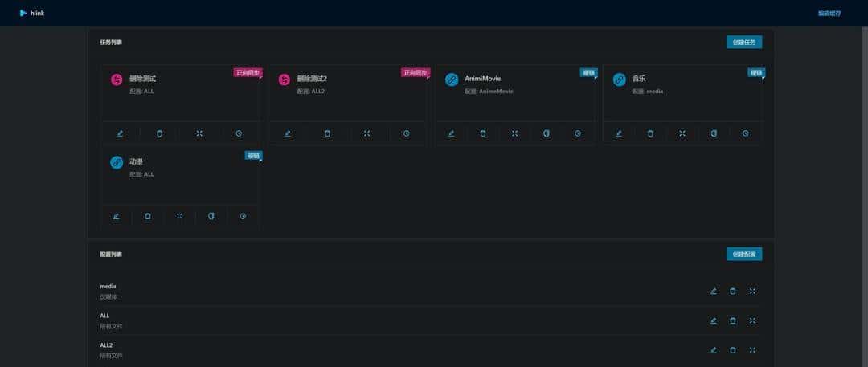Click the copy-file icon on the AnimiMovie card

point(547,133)
